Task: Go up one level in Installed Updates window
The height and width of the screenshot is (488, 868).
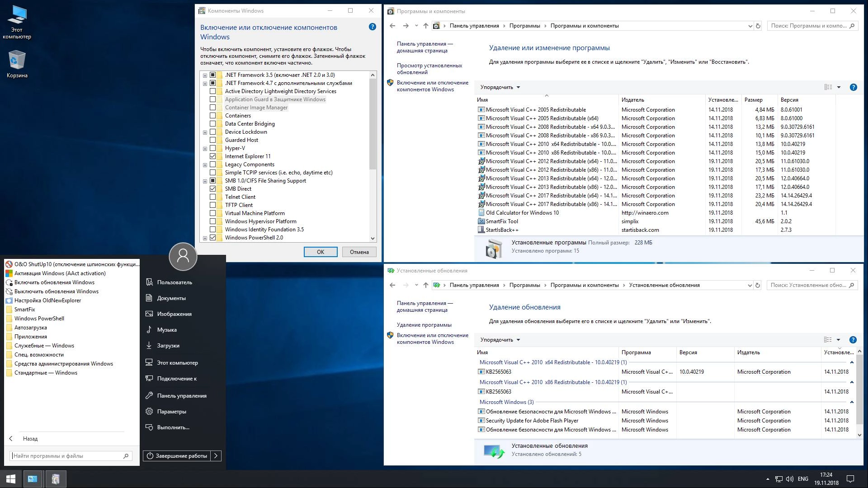Action: (x=426, y=285)
